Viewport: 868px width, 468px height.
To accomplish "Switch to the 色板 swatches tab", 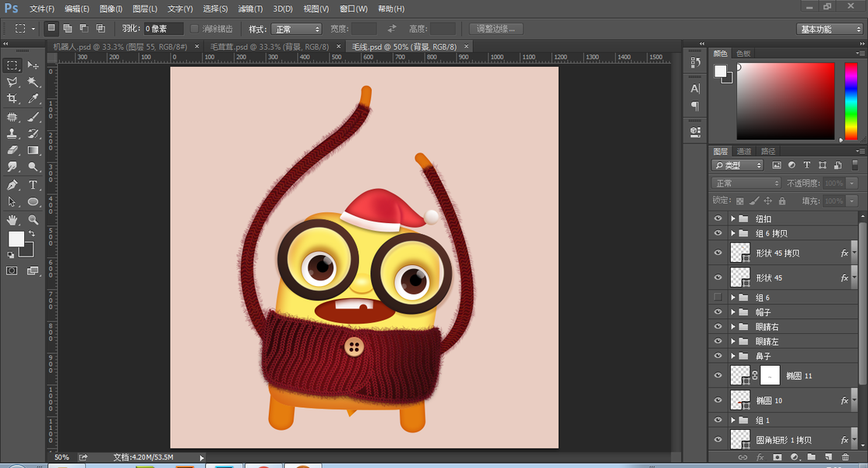I will pos(743,53).
